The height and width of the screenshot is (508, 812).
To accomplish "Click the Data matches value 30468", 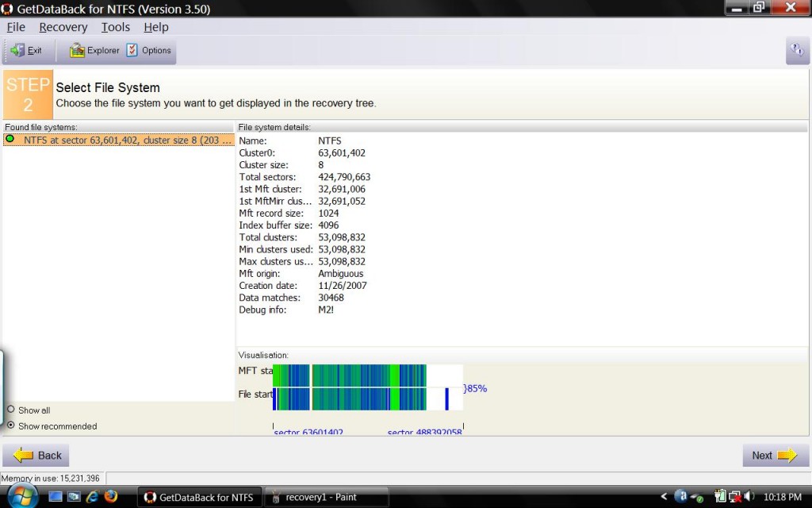I will point(331,298).
